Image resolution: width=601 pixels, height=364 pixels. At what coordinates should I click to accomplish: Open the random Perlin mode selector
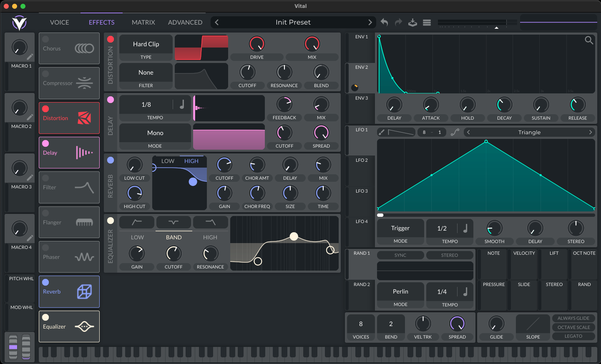coord(400,291)
